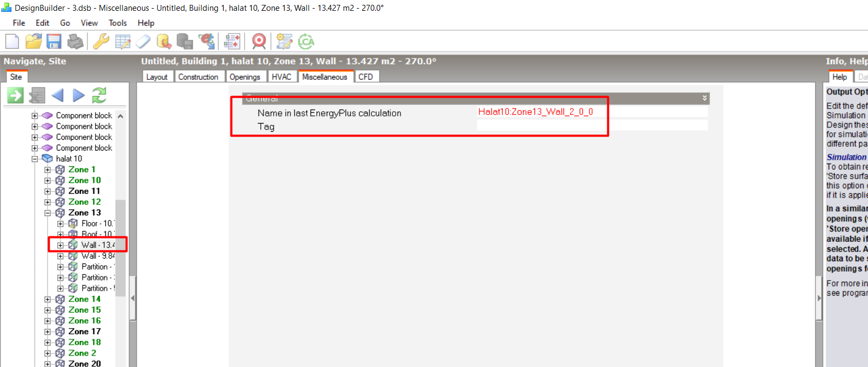
Task: Open the File menu
Action: [x=19, y=23]
